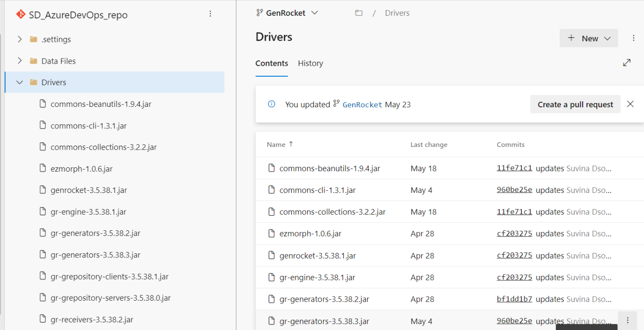The width and height of the screenshot is (644, 330).
Task: Click the info icon in the update banner
Action: pos(271,104)
